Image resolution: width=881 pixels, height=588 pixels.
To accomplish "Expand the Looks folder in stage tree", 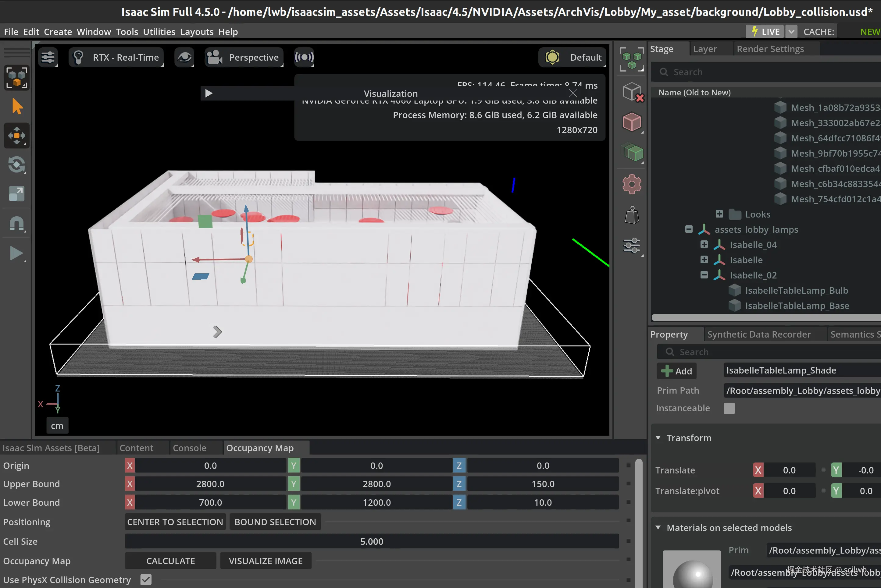I will point(719,214).
